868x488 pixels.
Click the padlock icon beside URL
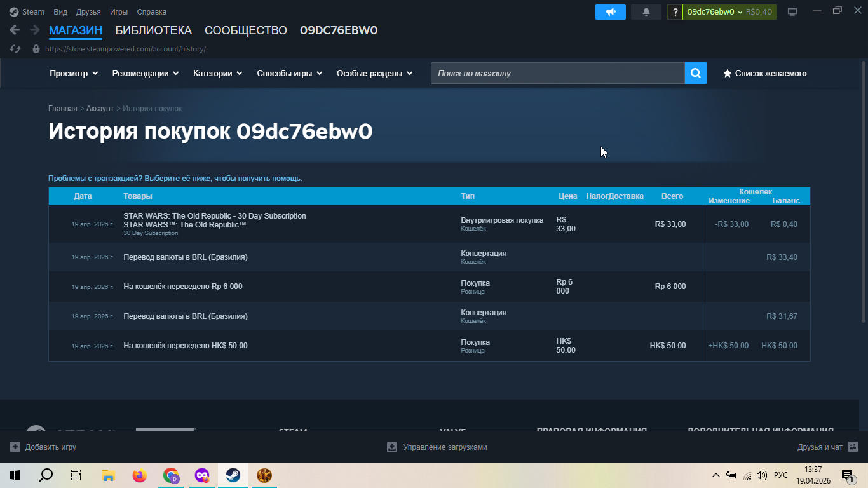(36, 49)
